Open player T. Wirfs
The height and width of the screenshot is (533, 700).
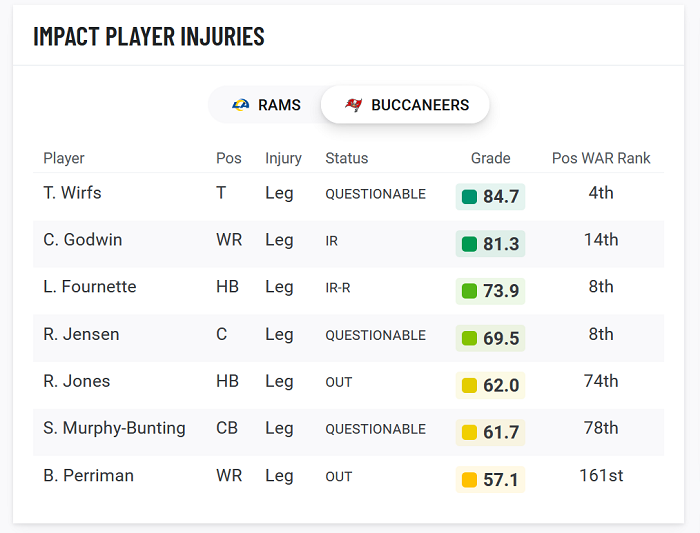(x=72, y=193)
